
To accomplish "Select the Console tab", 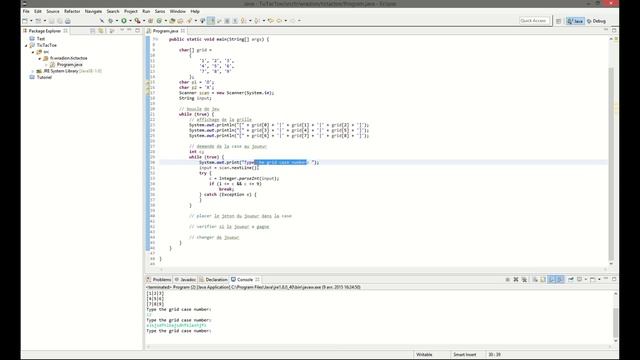I will (245, 280).
